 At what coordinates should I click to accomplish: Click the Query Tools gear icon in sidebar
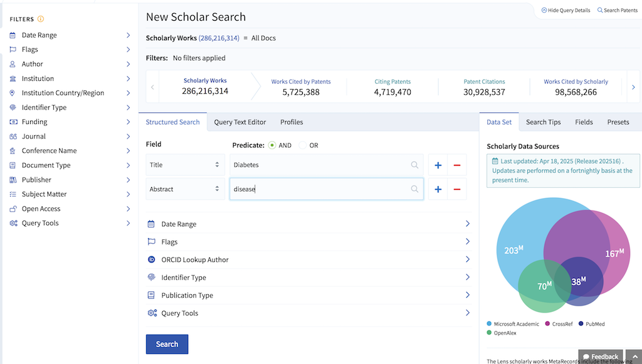(13, 223)
